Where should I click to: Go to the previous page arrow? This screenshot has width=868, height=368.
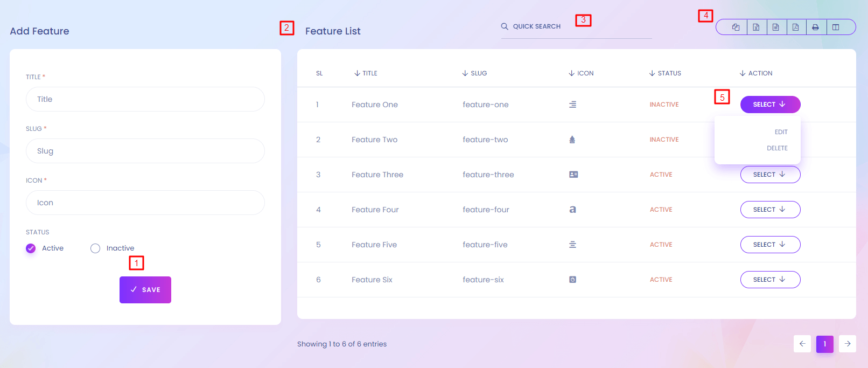click(x=802, y=344)
